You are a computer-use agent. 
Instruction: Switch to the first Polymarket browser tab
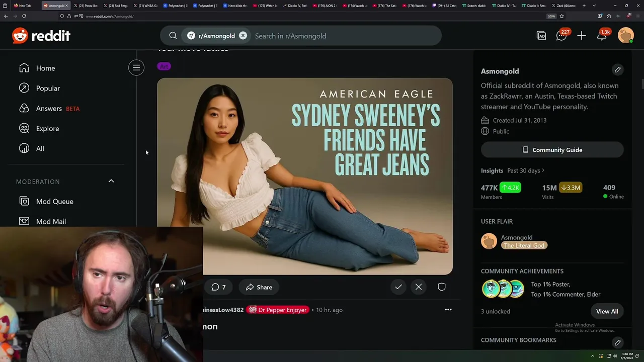(176, 6)
